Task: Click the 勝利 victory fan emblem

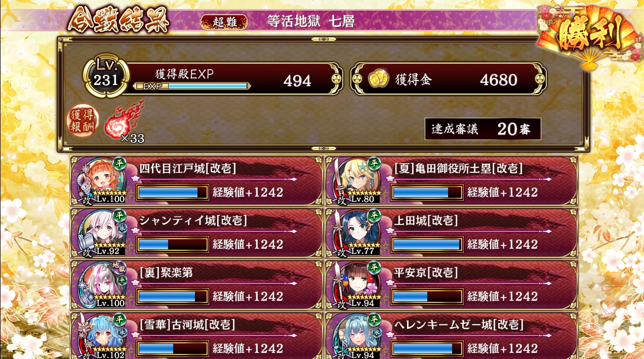Action: [589, 36]
